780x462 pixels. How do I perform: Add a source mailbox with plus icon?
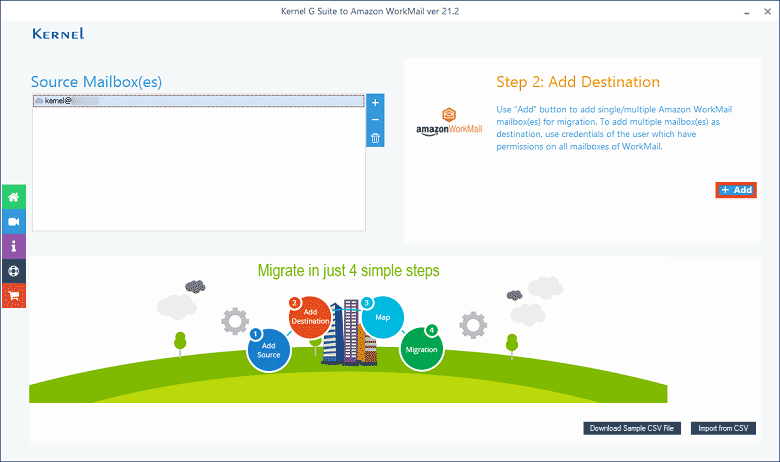[375, 102]
